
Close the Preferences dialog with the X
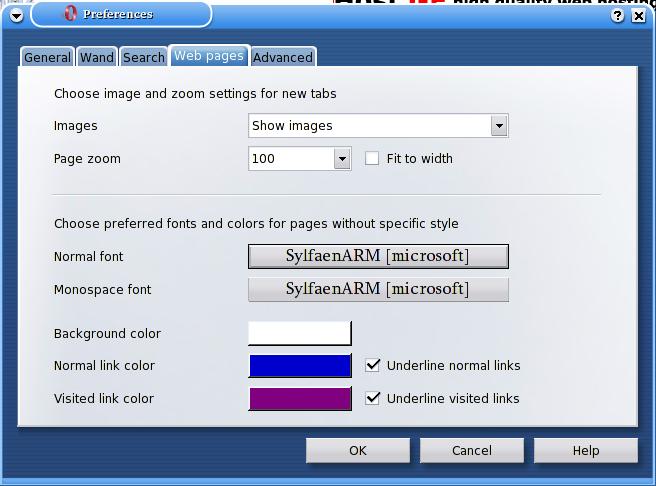coord(641,15)
